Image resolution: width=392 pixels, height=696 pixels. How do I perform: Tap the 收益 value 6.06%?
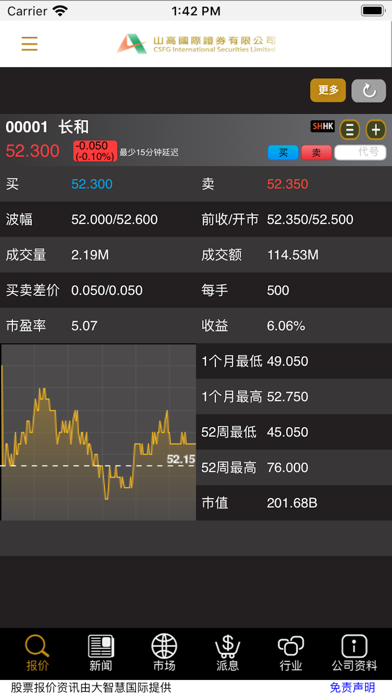(x=286, y=326)
